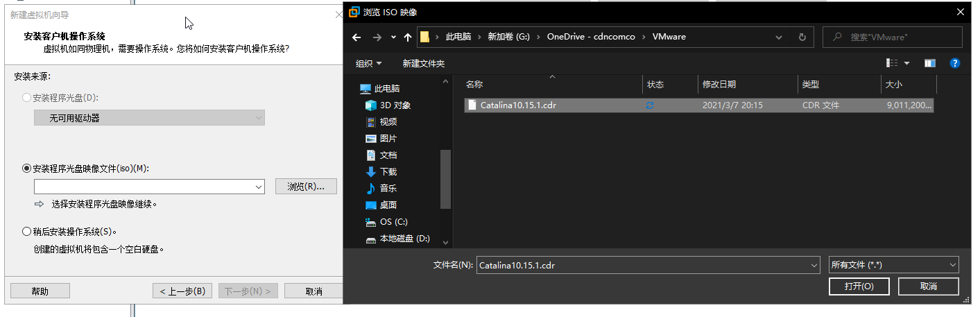
Task: Open 下载 folder in sidebar
Action: point(388,172)
